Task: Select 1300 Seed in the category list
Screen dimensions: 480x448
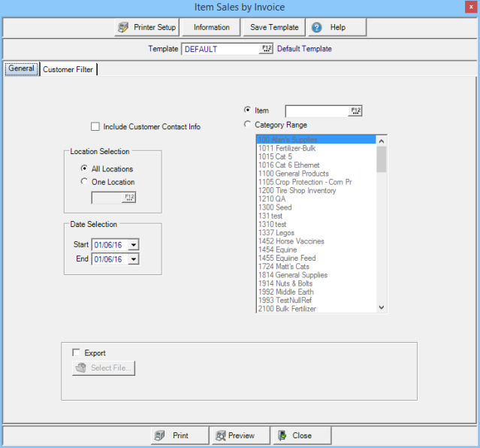Action: [274, 207]
